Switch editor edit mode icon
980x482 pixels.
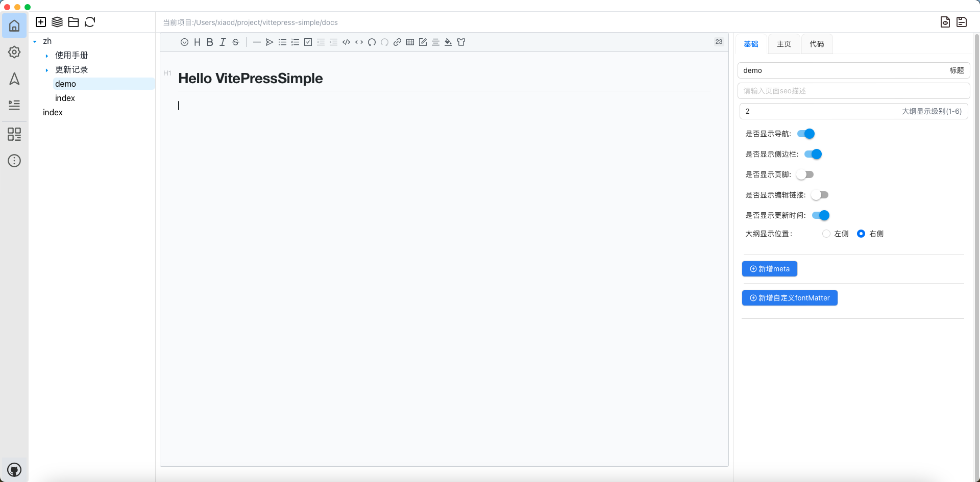(x=423, y=42)
